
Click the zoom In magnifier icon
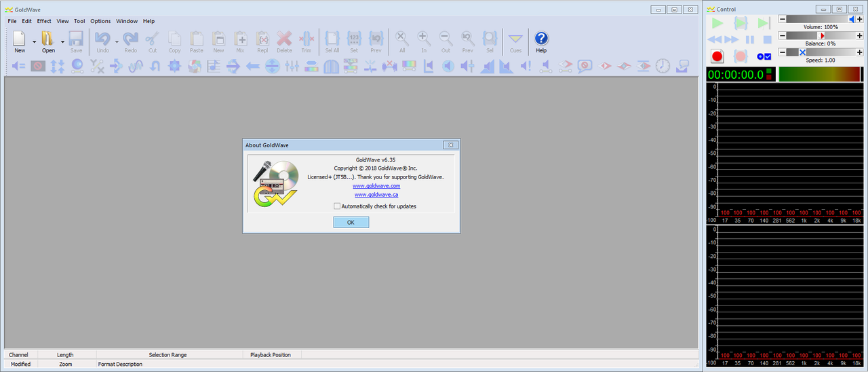[x=424, y=38]
